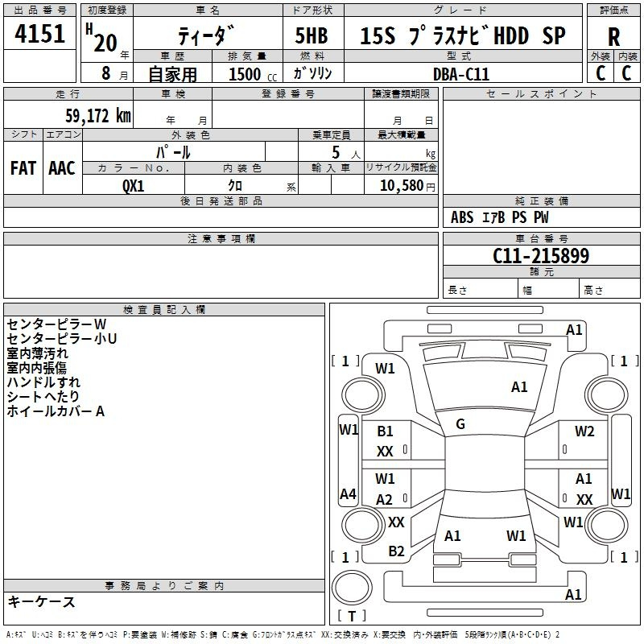Click the 出品番号 header
Image resolution: width=644 pixels, height=644 pixels.
[x=39, y=10]
